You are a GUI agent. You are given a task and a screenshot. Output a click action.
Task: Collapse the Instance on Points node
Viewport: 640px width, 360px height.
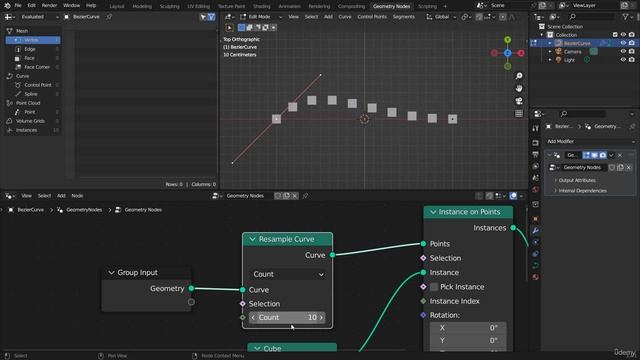pos(433,212)
